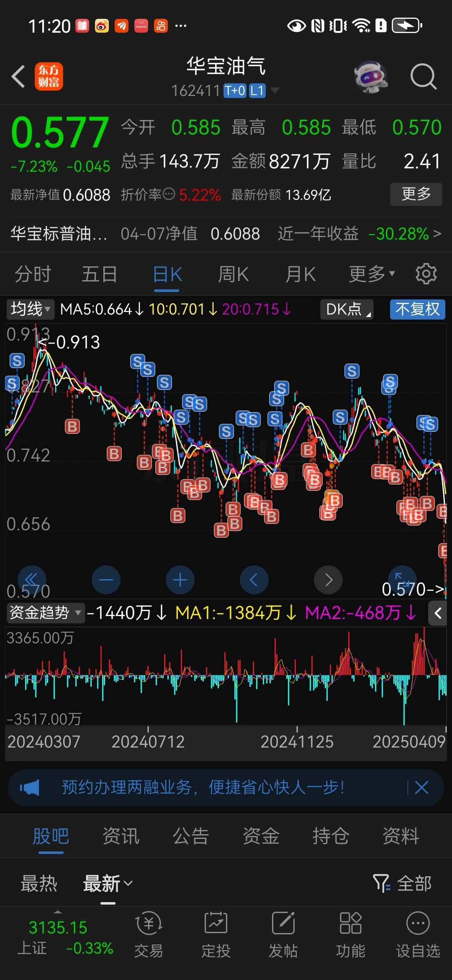Expand the 更多 chart periods dropdown
The image size is (452, 980).
point(372,274)
